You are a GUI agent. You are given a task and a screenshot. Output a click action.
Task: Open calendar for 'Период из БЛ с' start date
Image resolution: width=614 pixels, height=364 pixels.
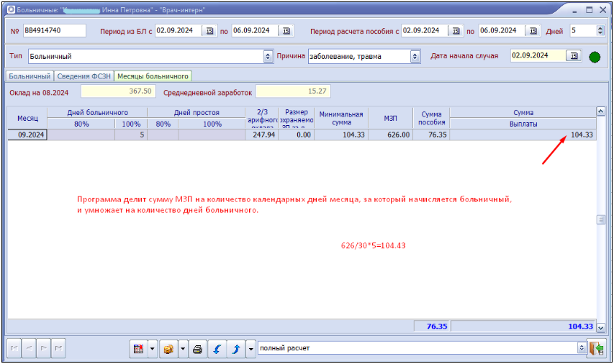tap(209, 31)
